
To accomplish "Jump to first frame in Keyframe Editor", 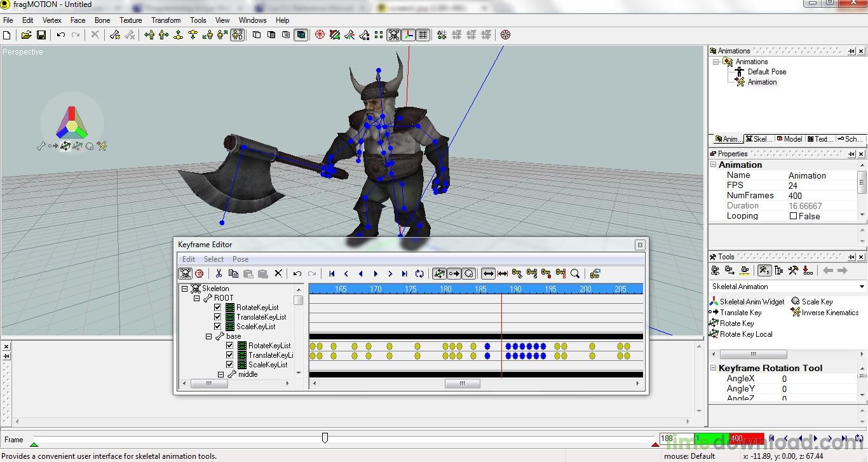I will click(332, 274).
